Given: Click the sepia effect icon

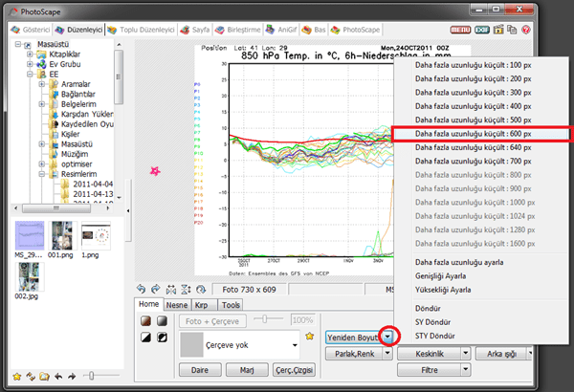Looking at the screenshot, I should pos(143,321).
